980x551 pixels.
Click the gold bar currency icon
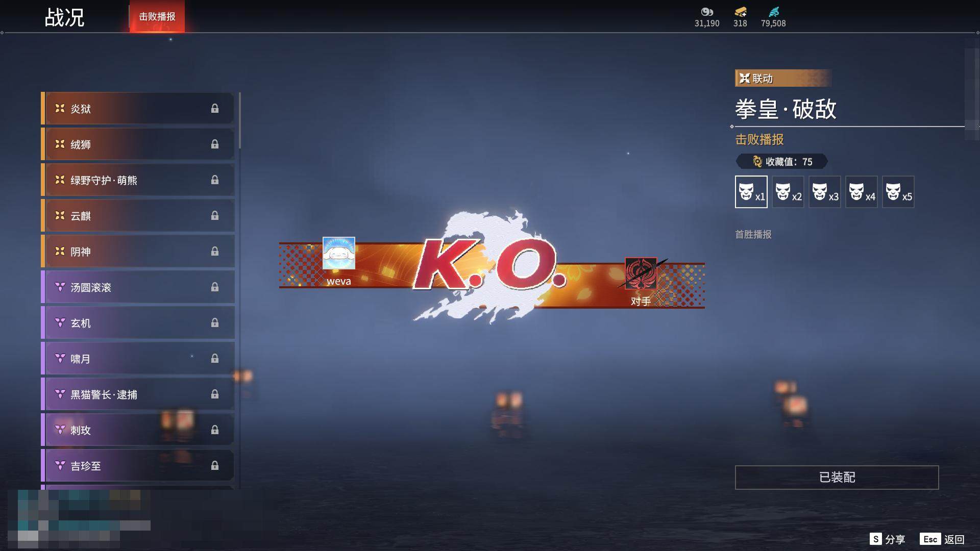740,12
